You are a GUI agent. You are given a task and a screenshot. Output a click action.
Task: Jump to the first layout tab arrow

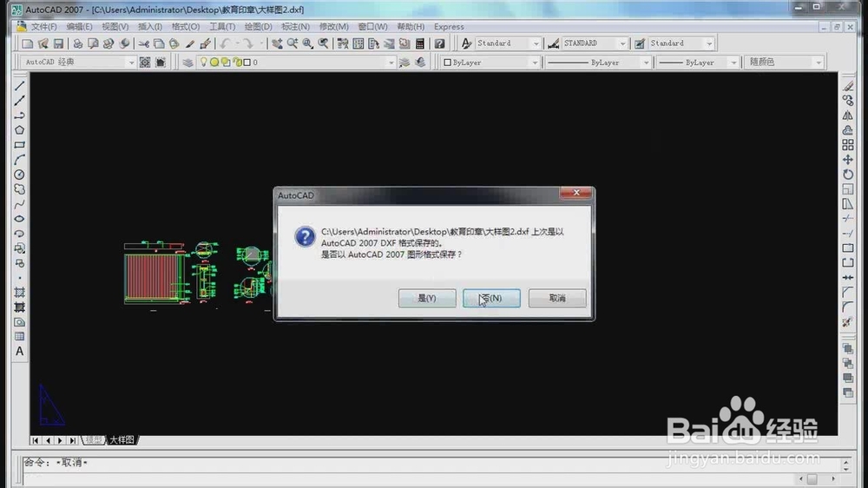click(36, 440)
